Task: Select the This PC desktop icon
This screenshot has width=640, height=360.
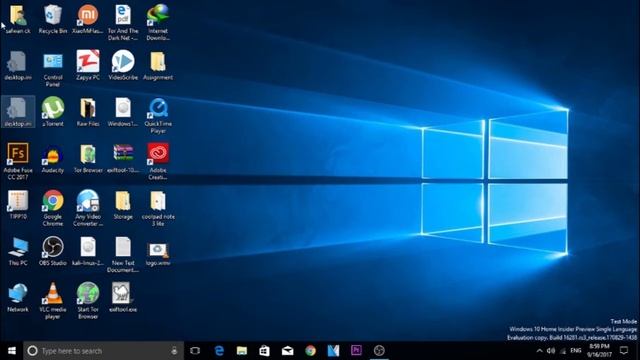Action: pyautogui.click(x=18, y=251)
